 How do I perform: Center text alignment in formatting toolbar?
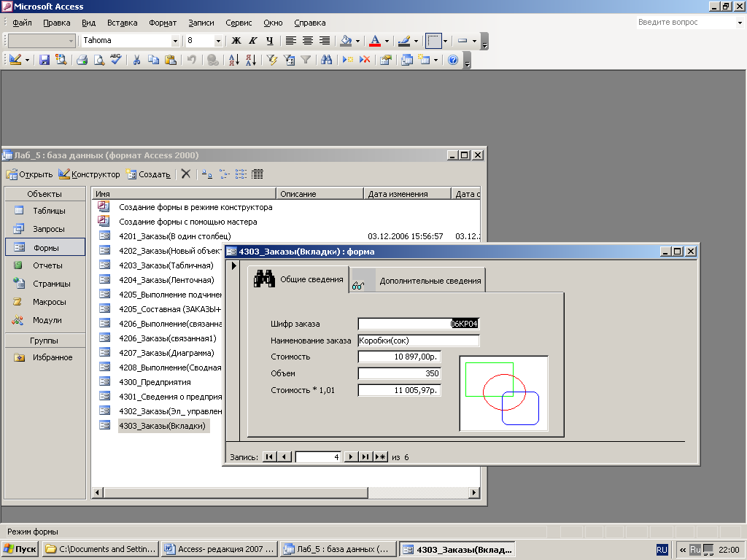click(307, 41)
